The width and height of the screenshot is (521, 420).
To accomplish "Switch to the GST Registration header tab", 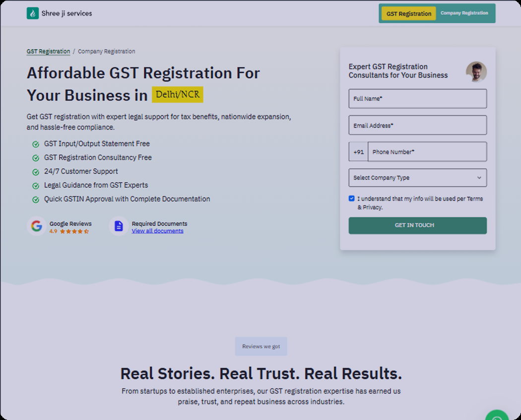I will 409,14.
